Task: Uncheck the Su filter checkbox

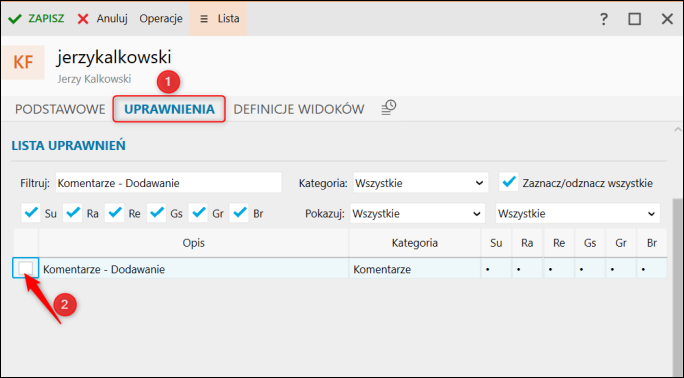Action: coord(31,213)
